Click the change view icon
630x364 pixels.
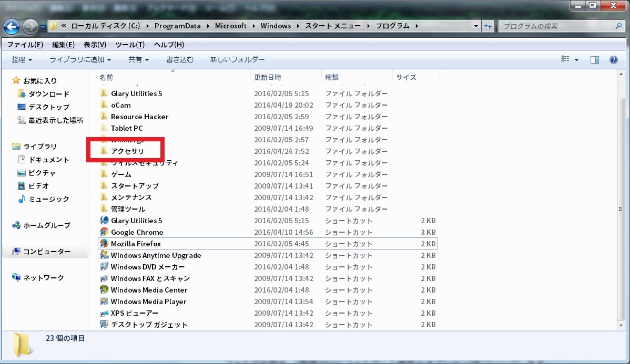tap(565, 59)
